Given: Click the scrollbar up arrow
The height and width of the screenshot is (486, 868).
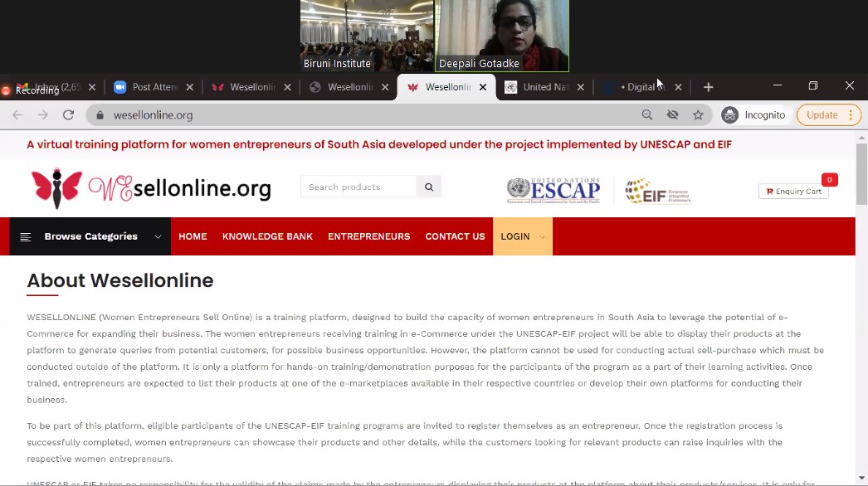Looking at the screenshot, I should pos(862,137).
